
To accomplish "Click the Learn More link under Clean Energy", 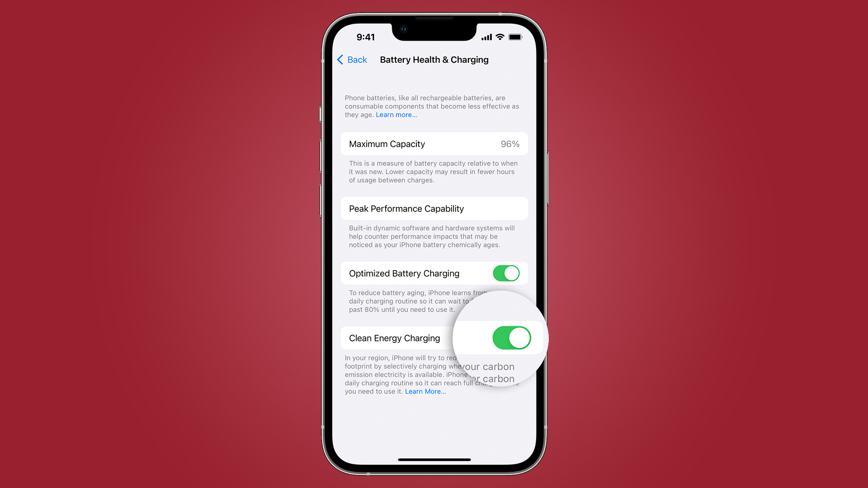I will point(425,391).
